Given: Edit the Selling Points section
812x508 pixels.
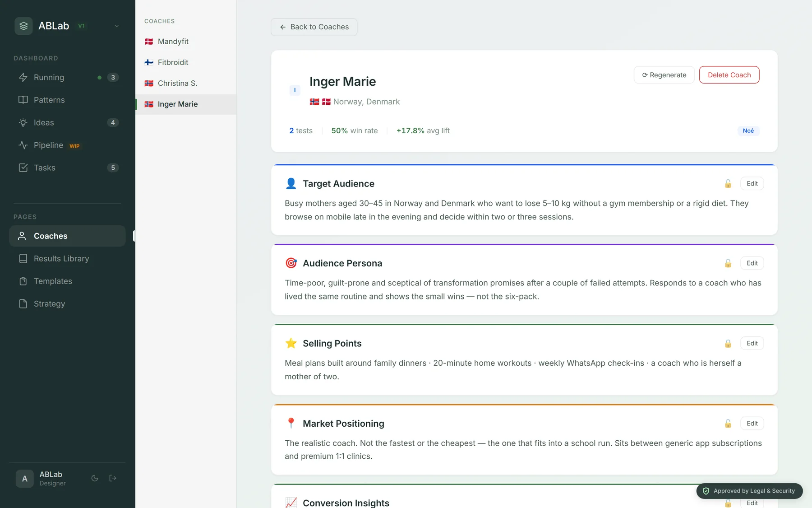Looking at the screenshot, I should [752, 343].
